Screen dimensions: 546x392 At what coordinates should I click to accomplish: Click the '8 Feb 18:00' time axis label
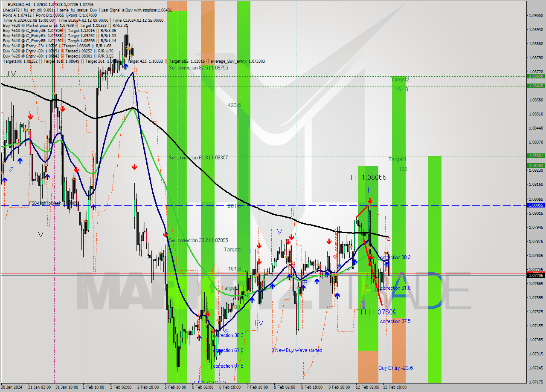click(x=312, y=387)
